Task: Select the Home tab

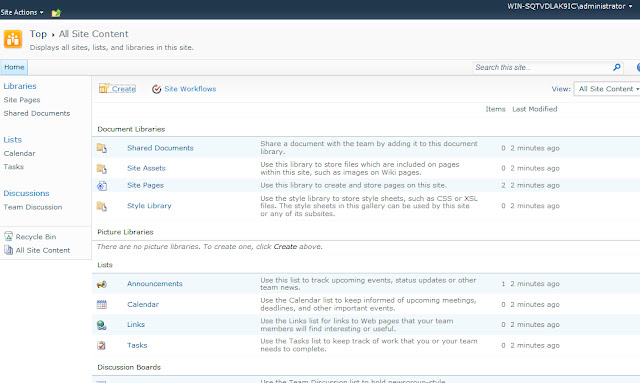Action: 14,67
